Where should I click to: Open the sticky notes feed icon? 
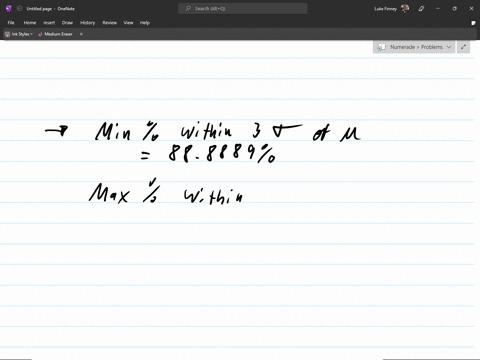pos(473,23)
